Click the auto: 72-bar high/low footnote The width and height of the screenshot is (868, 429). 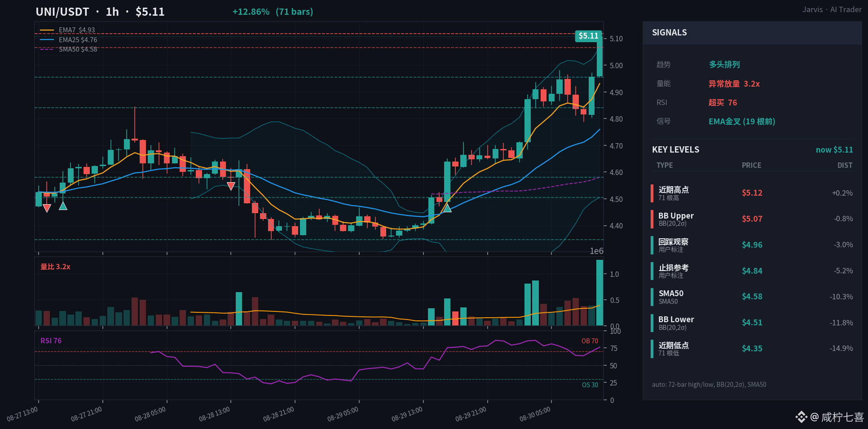pyautogui.click(x=709, y=385)
